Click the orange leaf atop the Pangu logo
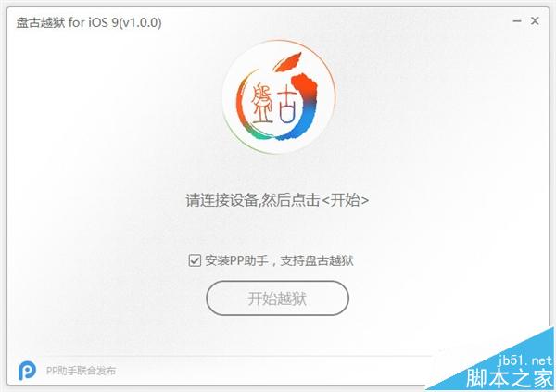The width and height of the screenshot is (556, 392). (288, 61)
